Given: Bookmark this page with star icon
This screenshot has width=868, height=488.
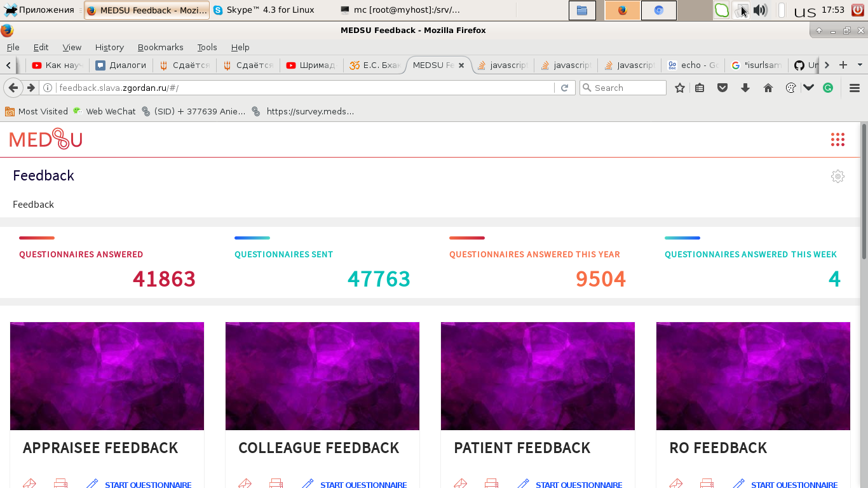Looking at the screenshot, I should click(x=679, y=88).
